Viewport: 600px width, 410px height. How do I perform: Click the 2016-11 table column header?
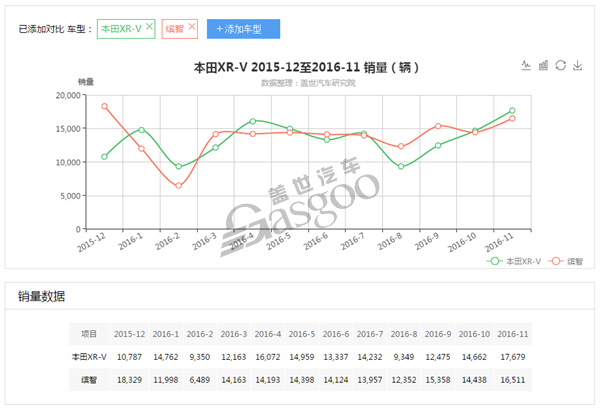click(x=513, y=334)
